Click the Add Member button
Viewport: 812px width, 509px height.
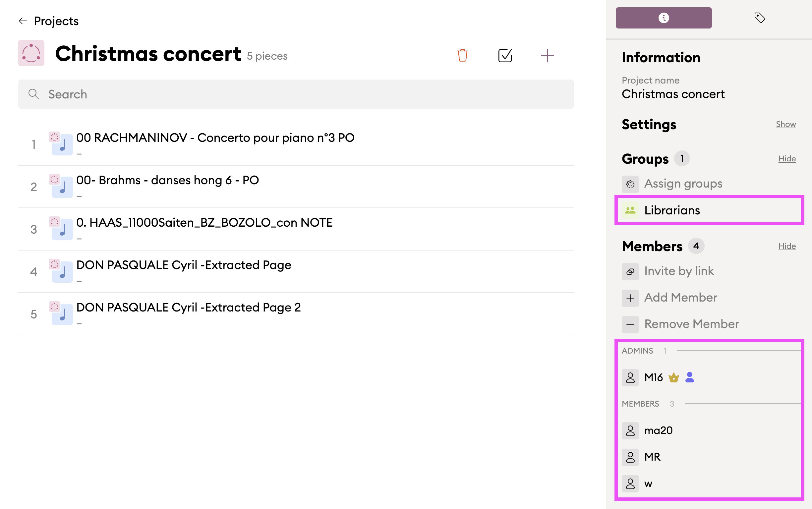[x=680, y=298]
